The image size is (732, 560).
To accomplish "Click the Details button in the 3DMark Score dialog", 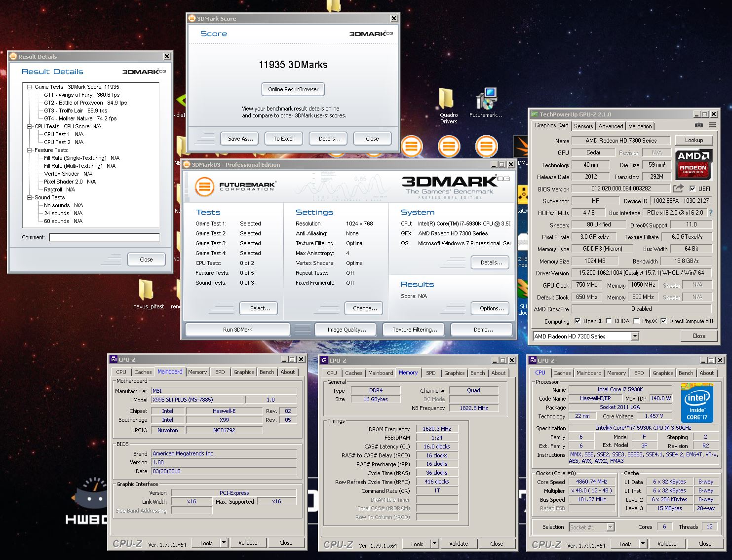I will click(x=329, y=139).
